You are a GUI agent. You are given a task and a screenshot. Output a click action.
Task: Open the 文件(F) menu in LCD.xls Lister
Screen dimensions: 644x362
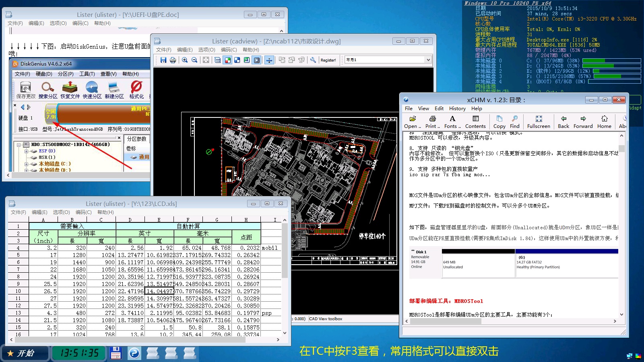pos(19,212)
